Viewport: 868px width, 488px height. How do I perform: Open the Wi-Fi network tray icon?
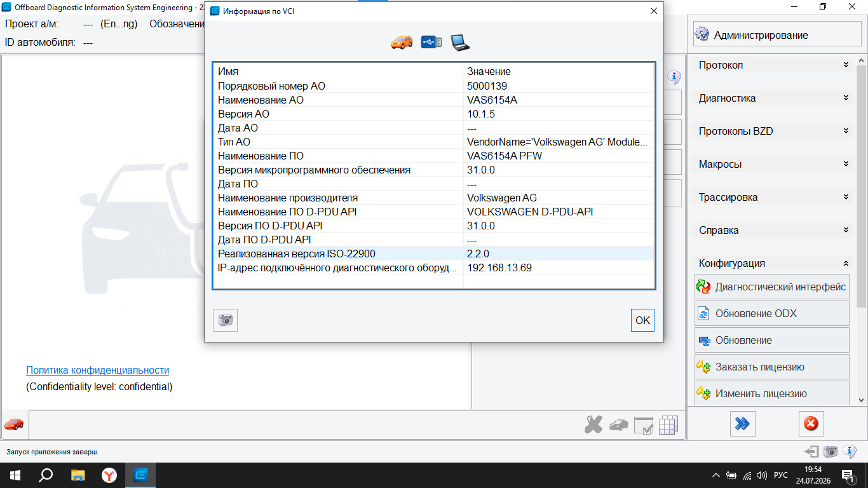coord(747,475)
